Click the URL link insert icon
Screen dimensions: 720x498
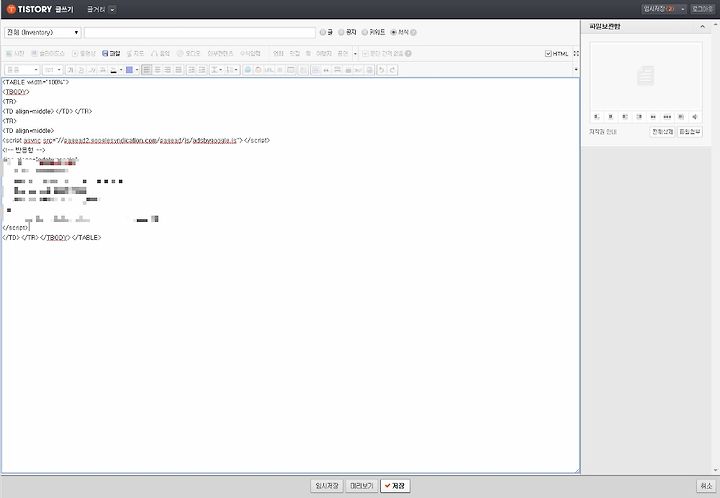(x=269, y=70)
